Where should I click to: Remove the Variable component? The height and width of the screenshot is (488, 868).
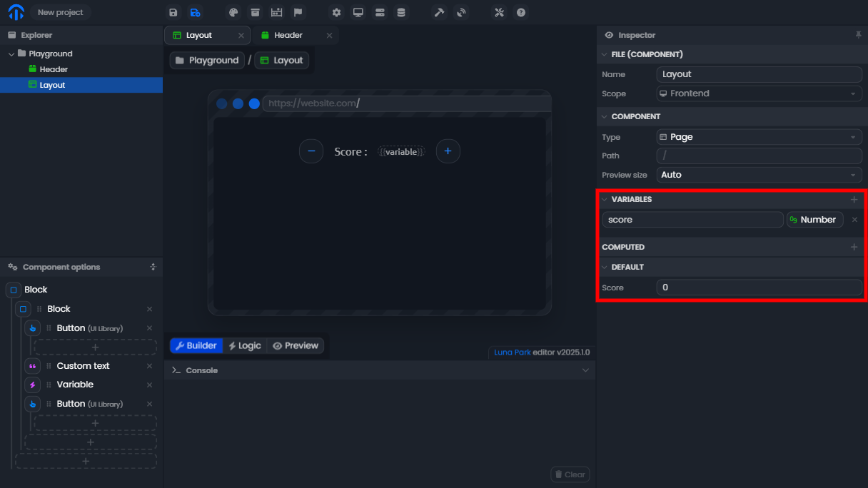(x=150, y=385)
